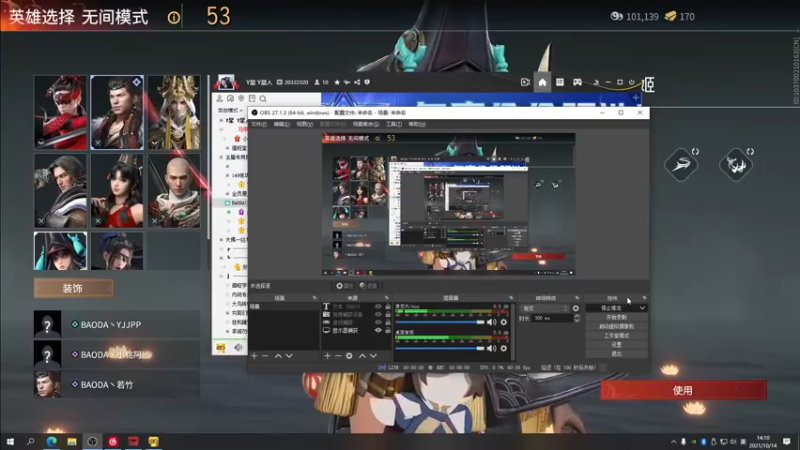The height and width of the screenshot is (450, 800).
Task: Open 设置 in OBS controls
Action: pos(616,344)
